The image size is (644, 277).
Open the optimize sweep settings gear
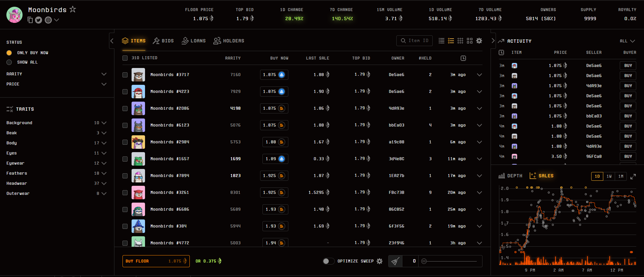380,261
